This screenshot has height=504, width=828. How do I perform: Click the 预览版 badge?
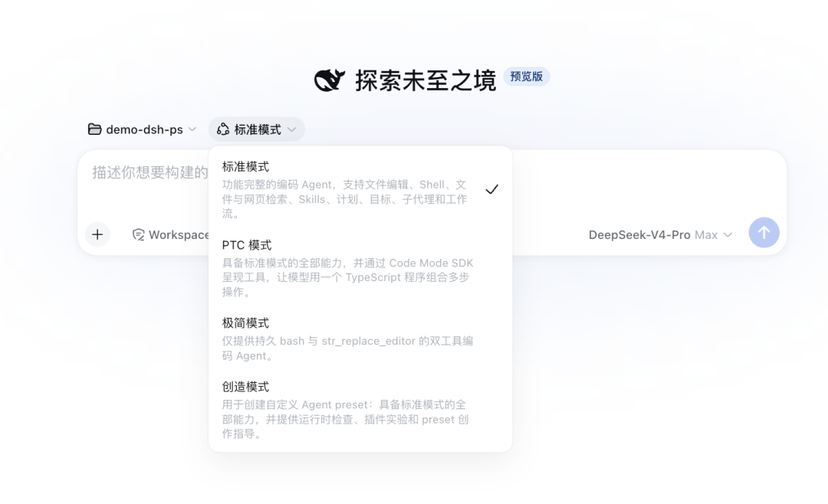(x=527, y=77)
